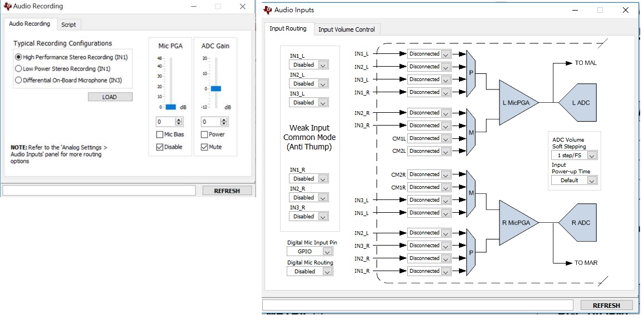Open IN3_R routing dropdown on L MicPGA M mux
Screen dimensions: 644x325
(429, 126)
